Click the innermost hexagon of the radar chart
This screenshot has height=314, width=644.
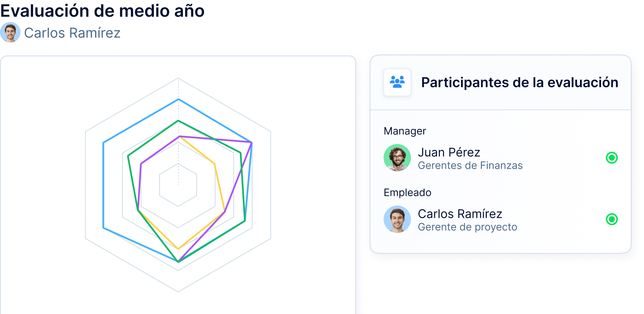pyautogui.click(x=178, y=185)
